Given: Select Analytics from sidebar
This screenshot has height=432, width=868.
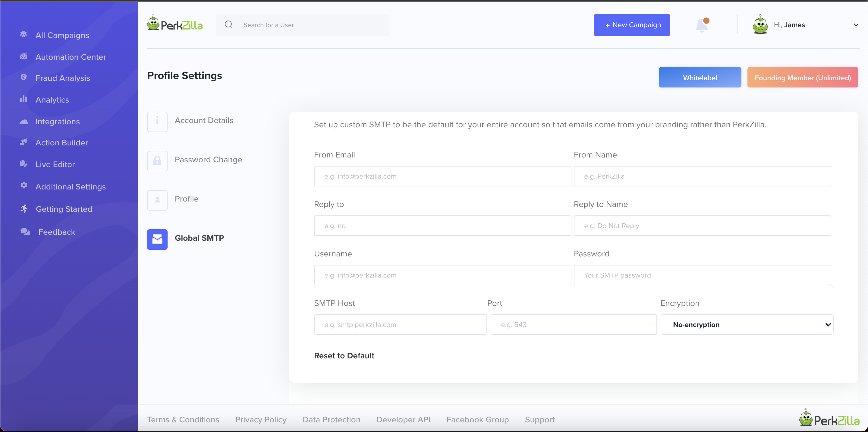Looking at the screenshot, I should tap(52, 100).
